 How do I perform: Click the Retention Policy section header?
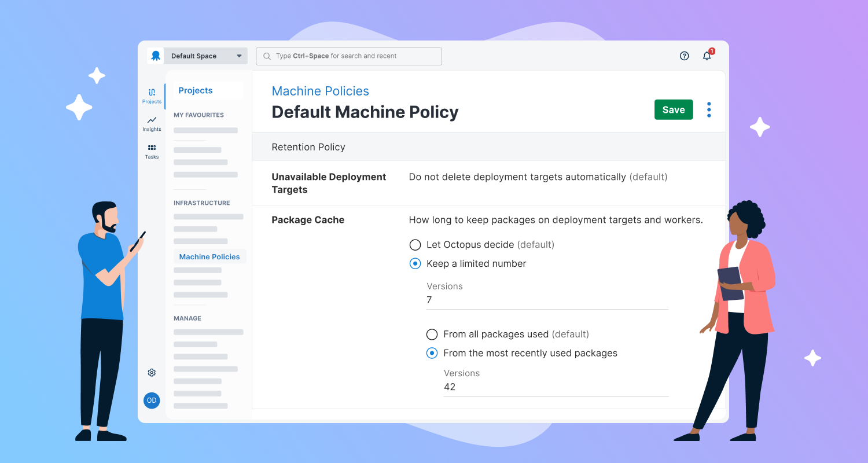click(488, 147)
